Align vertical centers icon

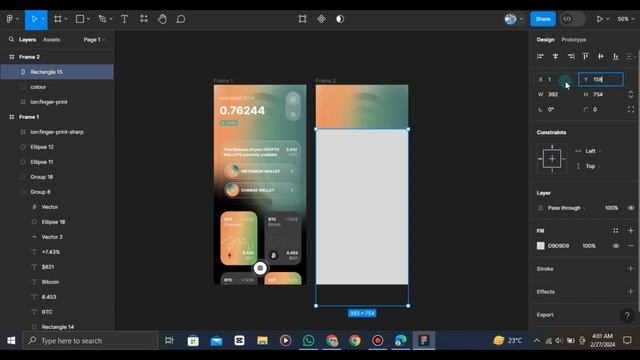[600, 56]
